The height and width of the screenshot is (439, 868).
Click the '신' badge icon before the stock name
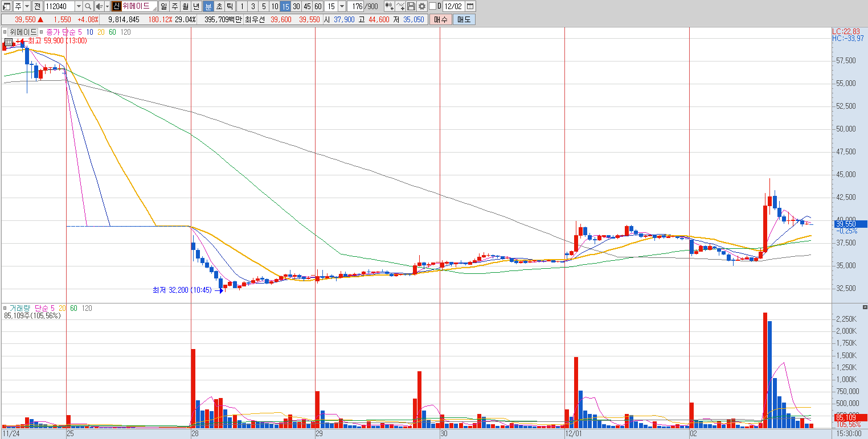pos(116,6)
